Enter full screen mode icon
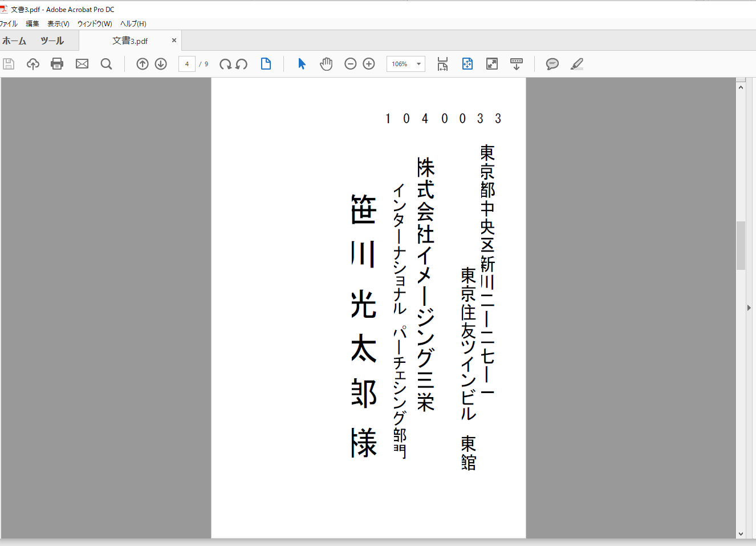Image resolution: width=756 pixels, height=546 pixels. [492, 64]
